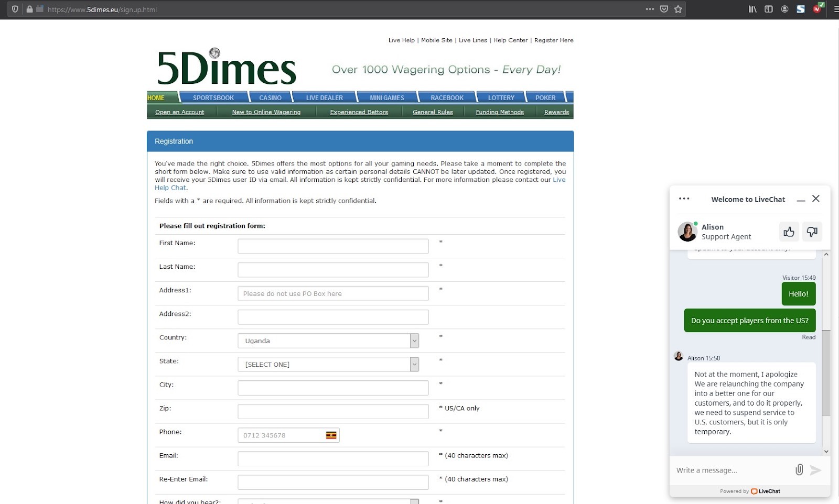Open the MINI GAMES tab
This screenshot has width=839, height=504.
tap(387, 97)
